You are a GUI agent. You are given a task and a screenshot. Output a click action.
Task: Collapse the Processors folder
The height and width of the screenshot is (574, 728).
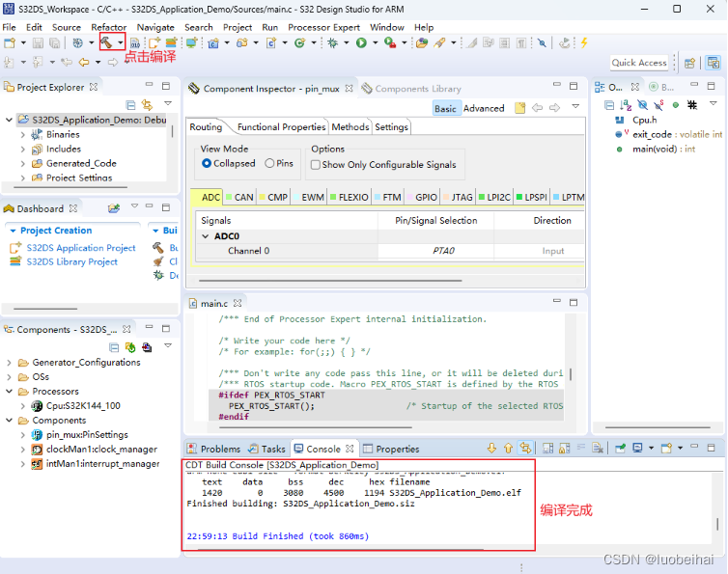9,391
